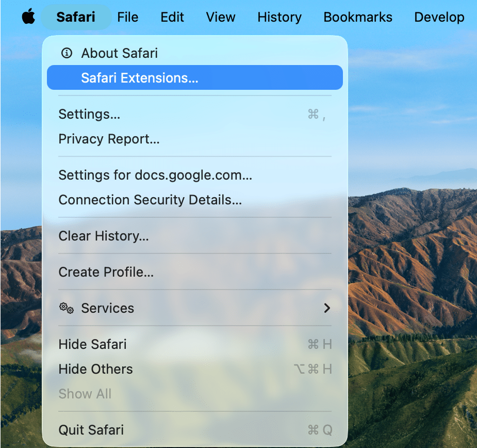Screen dimensions: 477x448
Task: Open the View menu
Action: pyautogui.click(x=221, y=17)
